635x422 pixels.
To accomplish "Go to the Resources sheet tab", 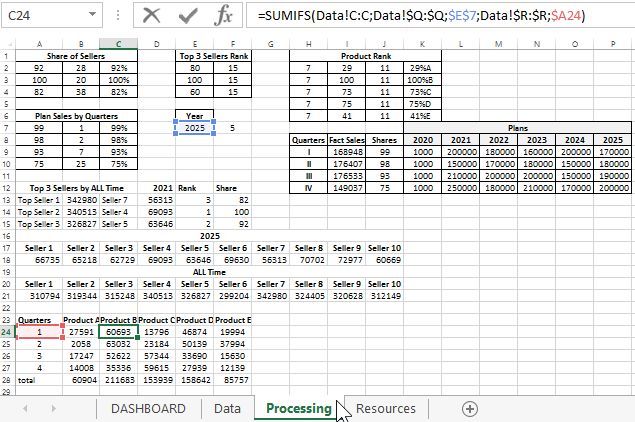I will [386, 408].
